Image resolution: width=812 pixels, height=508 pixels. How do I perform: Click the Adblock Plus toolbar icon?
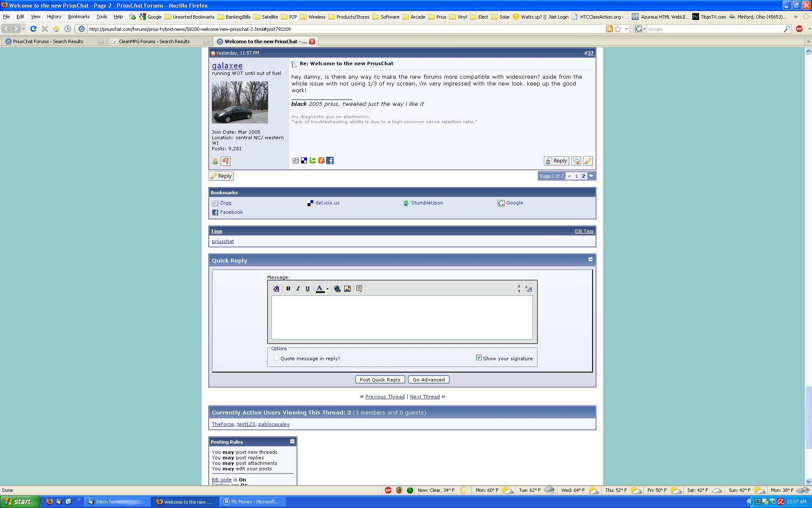[x=799, y=29]
